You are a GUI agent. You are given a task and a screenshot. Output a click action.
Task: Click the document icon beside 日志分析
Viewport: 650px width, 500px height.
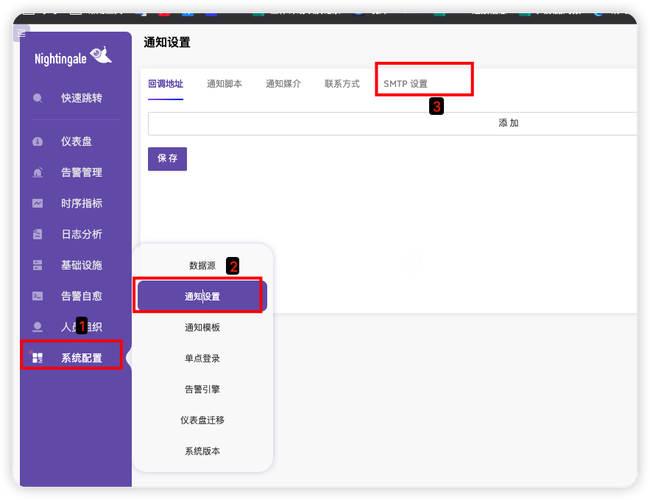pyautogui.click(x=37, y=234)
